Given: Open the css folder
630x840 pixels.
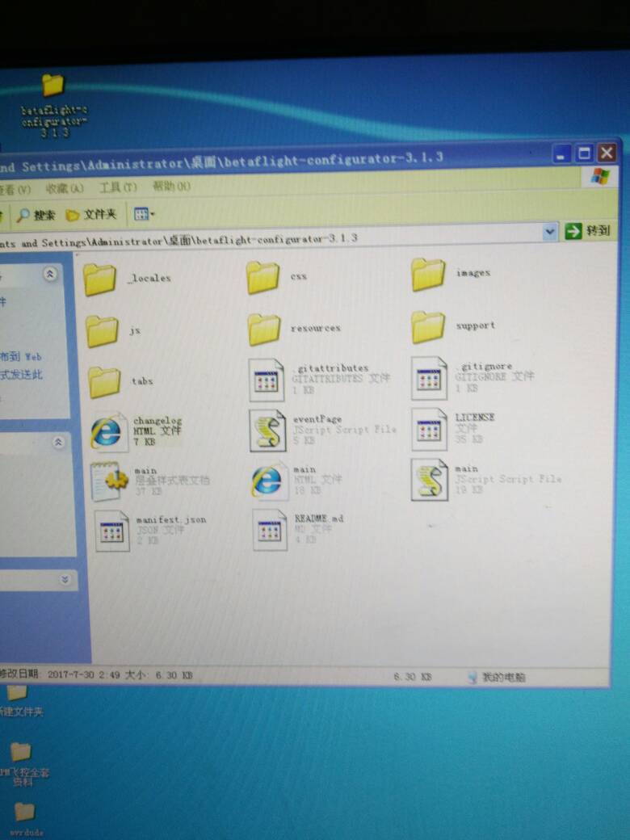Looking at the screenshot, I should [x=263, y=278].
